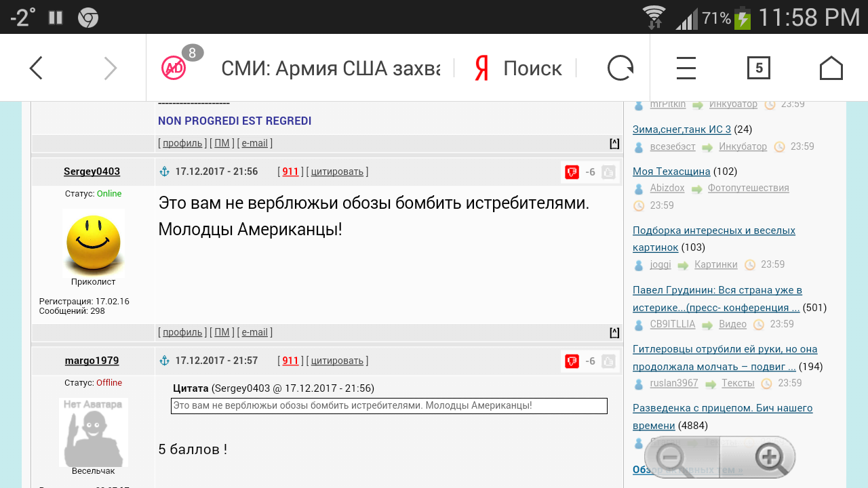Open Sergey0403's username link
Screen dimensions: 868x488
click(92, 171)
